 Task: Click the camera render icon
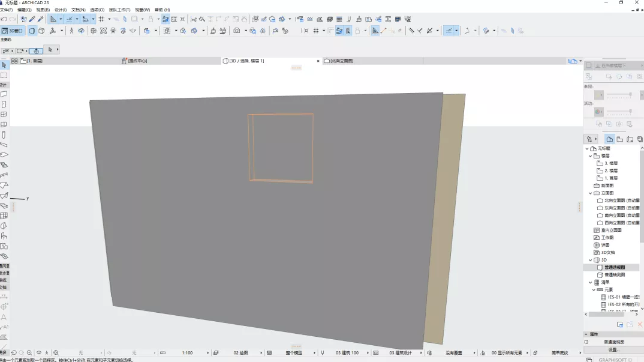pos(237,31)
